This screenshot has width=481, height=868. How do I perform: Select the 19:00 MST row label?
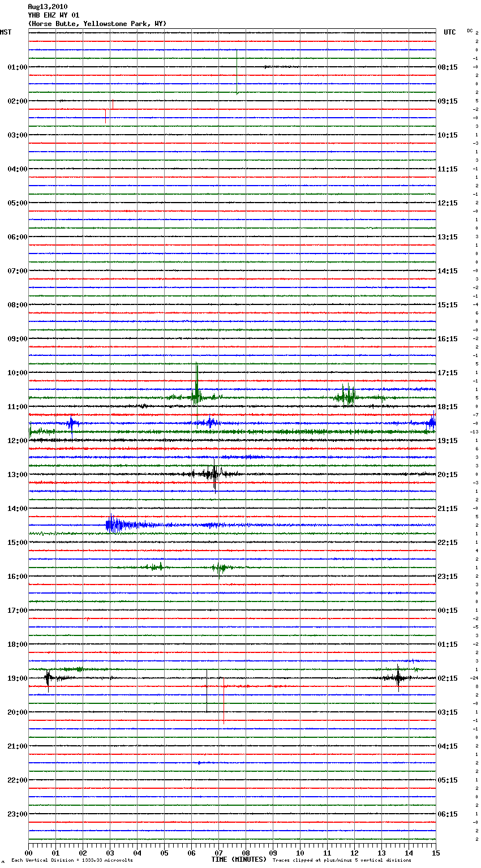(18, 678)
